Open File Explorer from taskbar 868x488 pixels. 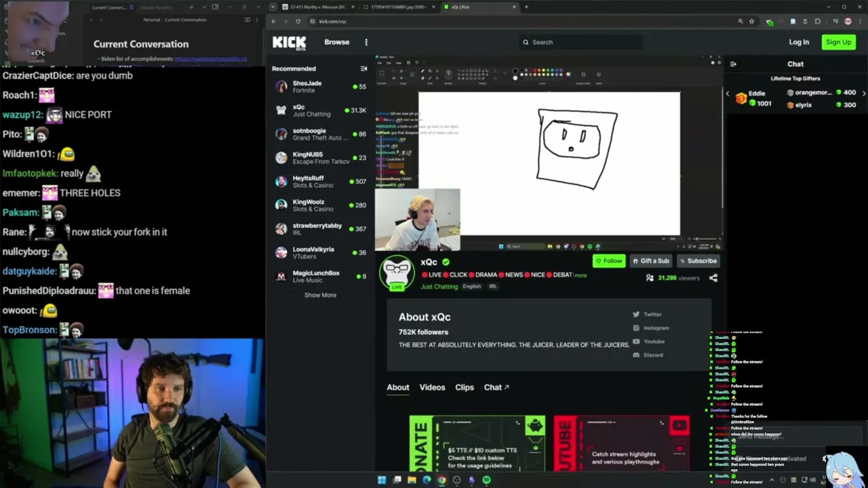point(412,480)
